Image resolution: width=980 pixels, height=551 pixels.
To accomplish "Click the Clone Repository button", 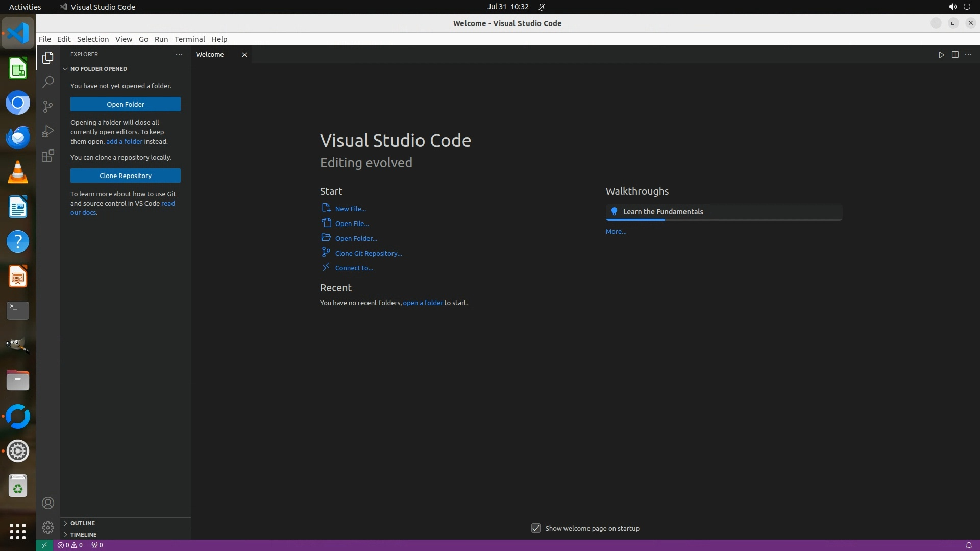I will point(126,176).
